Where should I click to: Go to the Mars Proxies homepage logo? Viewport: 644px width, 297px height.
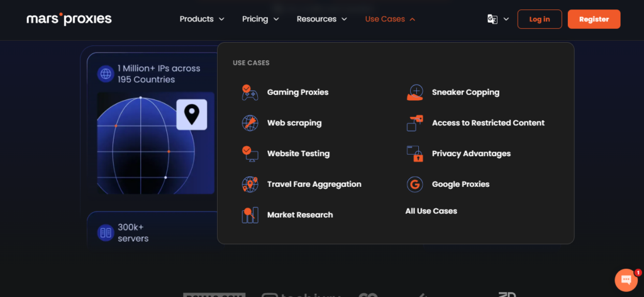69,19
